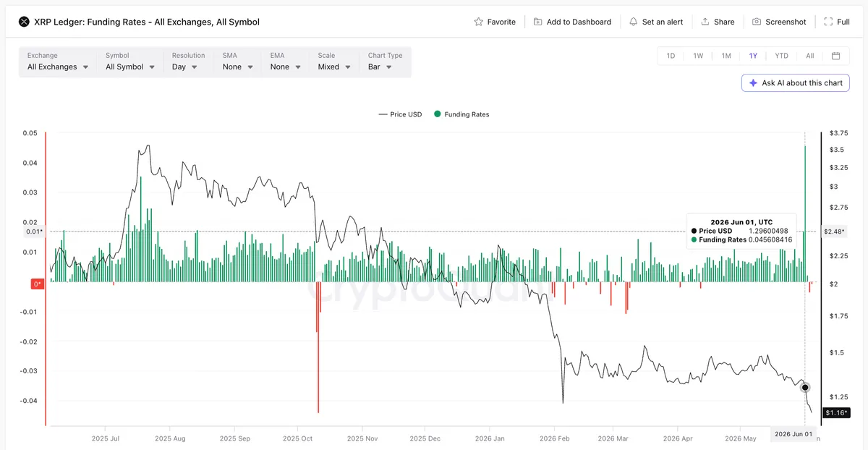Click the $1.5 price axis label
This screenshot has width=868, height=450.
pyautogui.click(x=837, y=352)
